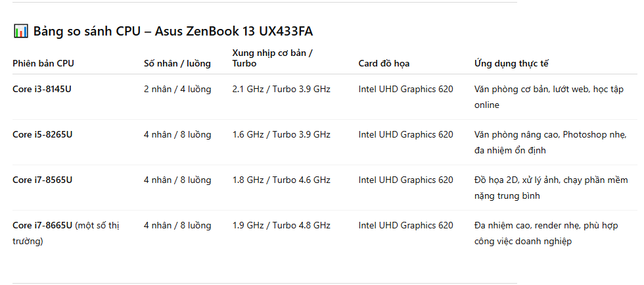
Task: Click the Số nhân / luồng column header
Action: [x=177, y=64]
